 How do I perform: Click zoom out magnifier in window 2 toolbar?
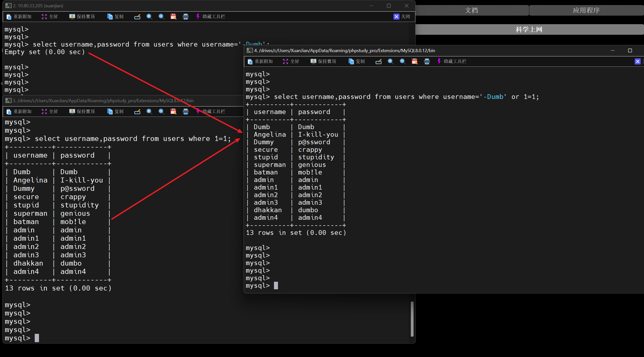(x=161, y=17)
